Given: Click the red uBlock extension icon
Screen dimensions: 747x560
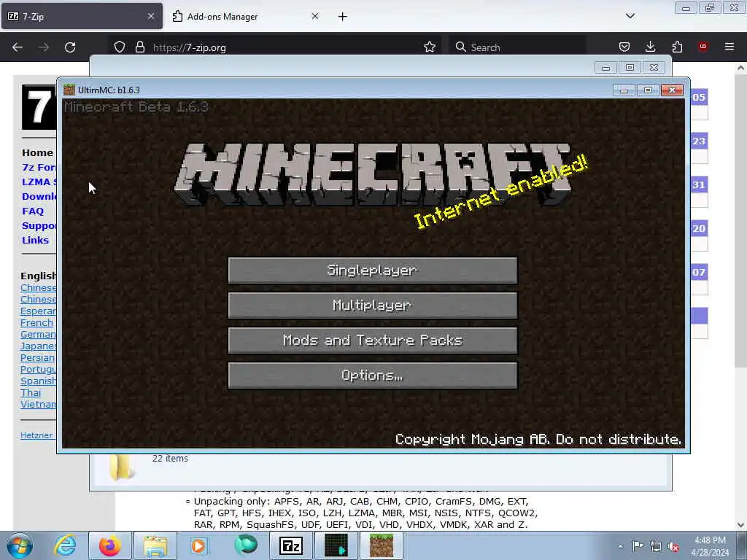Looking at the screenshot, I should pos(703,47).
